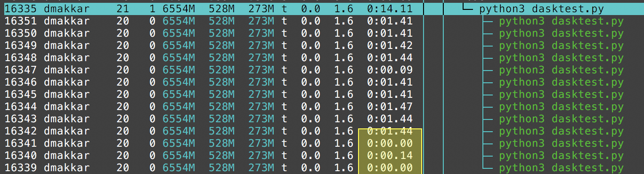
Task: Click nice value 1 on row 16335
Action: point(152,9)
